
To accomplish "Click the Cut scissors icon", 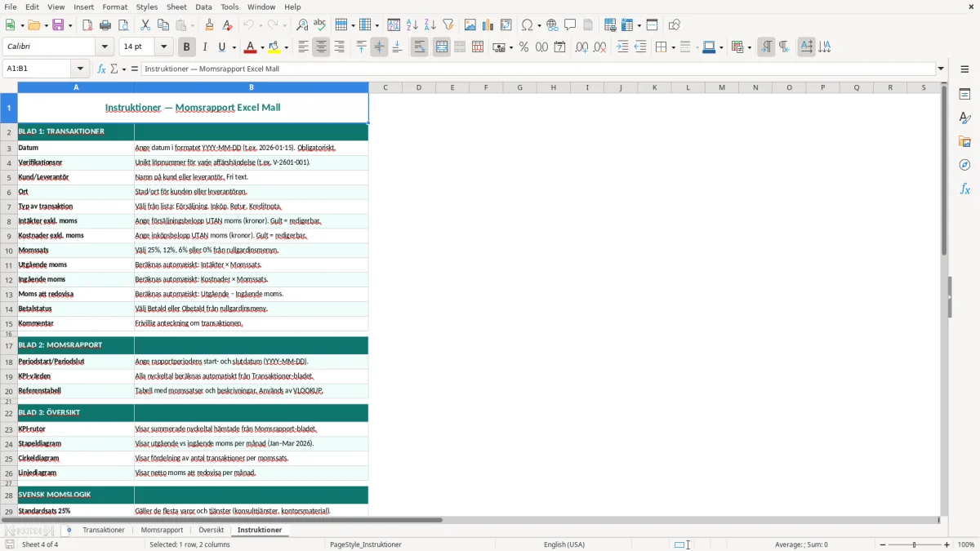I will coord(145,25).
